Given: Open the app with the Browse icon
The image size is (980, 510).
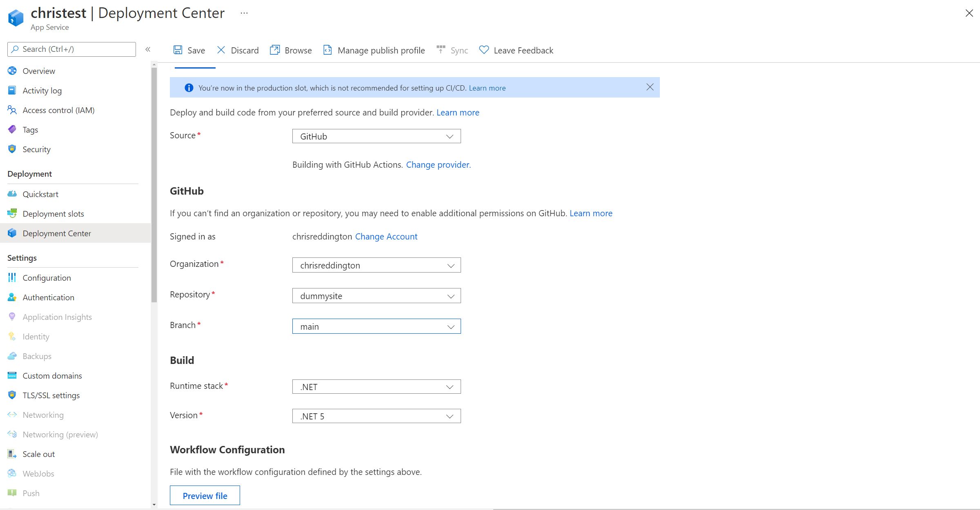Looking at the screenshot, I should click(x=275, y=50).
